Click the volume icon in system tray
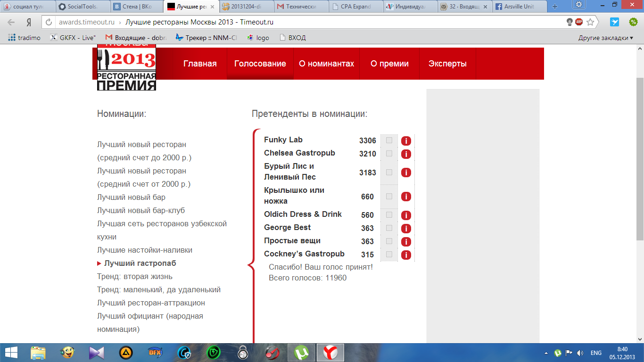The height and width of the screenshot is (362, 644). click(x=580, y=353)
